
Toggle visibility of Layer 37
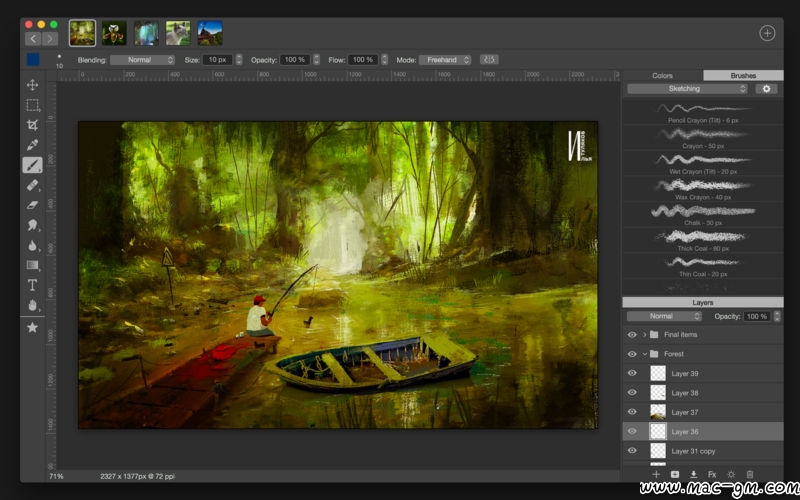click(632, 412)
